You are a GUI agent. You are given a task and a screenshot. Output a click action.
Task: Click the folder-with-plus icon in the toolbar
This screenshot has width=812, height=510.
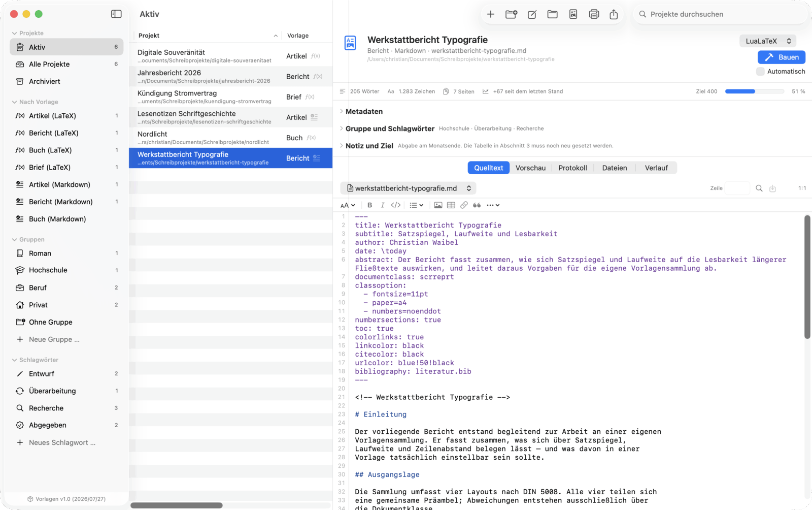(511, 14)
